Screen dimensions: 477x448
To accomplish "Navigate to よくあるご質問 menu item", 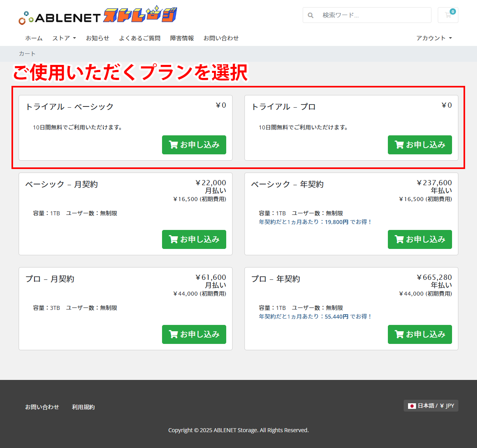I will 139,38.
